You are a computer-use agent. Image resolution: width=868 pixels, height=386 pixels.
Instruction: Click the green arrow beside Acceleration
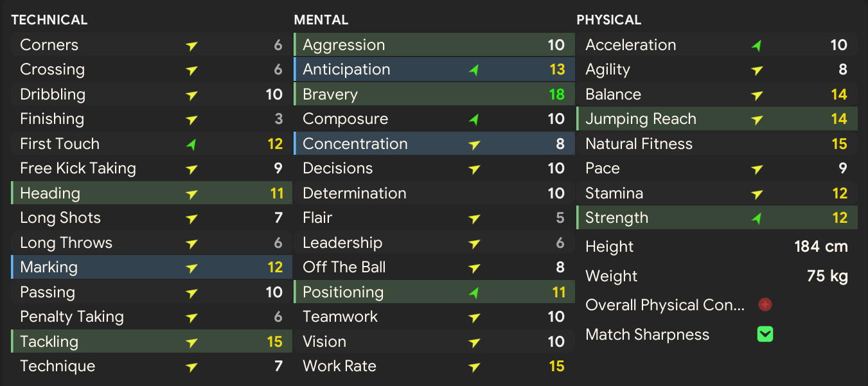pos(756,46)
